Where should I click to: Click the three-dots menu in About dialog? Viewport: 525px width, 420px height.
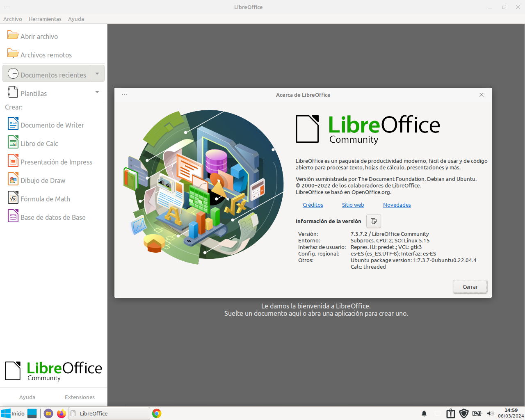[125, 95]
